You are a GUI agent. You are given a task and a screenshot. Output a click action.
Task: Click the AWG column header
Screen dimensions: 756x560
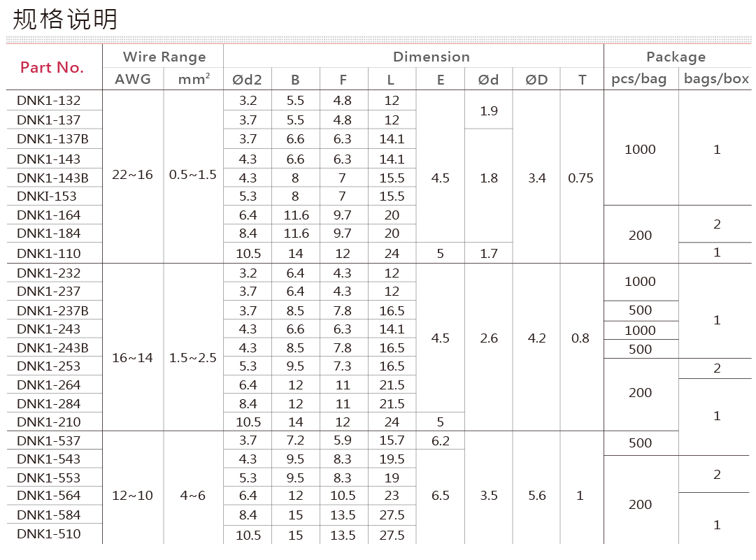coord(133,80)
